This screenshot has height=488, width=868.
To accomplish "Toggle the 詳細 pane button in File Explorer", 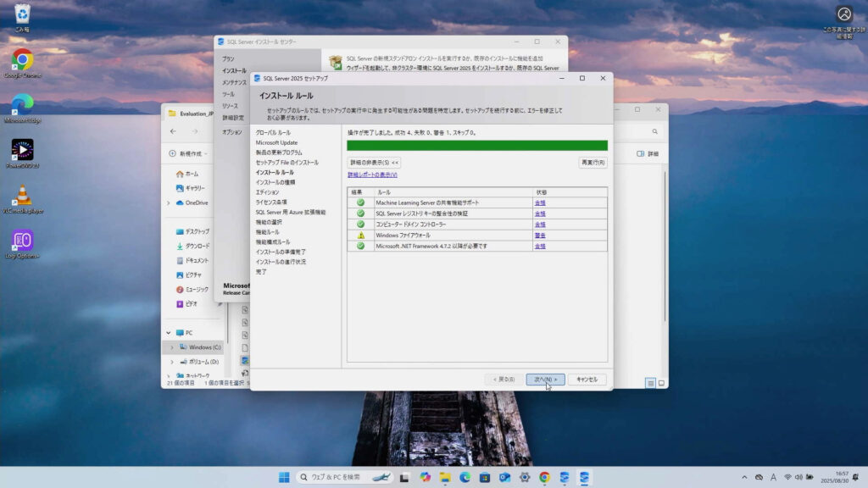I will tap(648, 154).
